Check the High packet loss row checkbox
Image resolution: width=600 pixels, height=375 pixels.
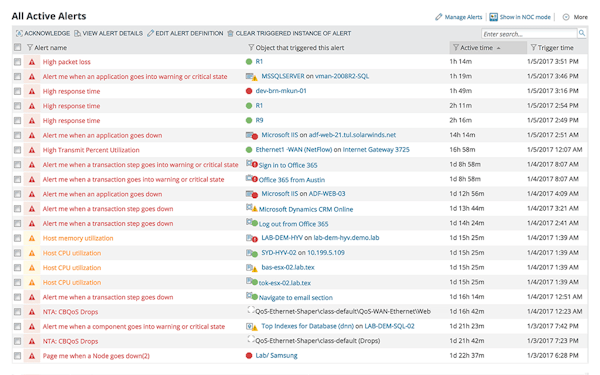[18, 62]
